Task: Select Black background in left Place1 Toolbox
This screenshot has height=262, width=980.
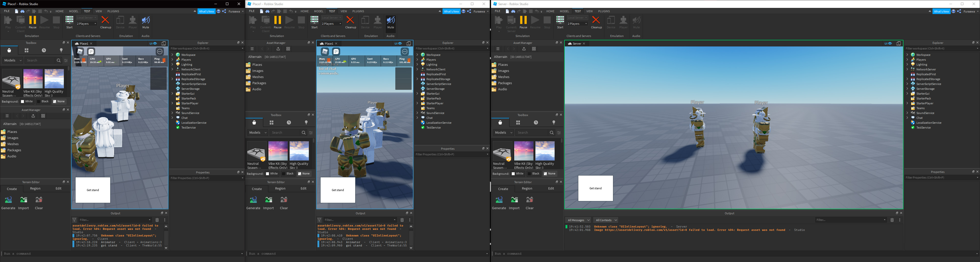Action: click(x=43, y=102)
